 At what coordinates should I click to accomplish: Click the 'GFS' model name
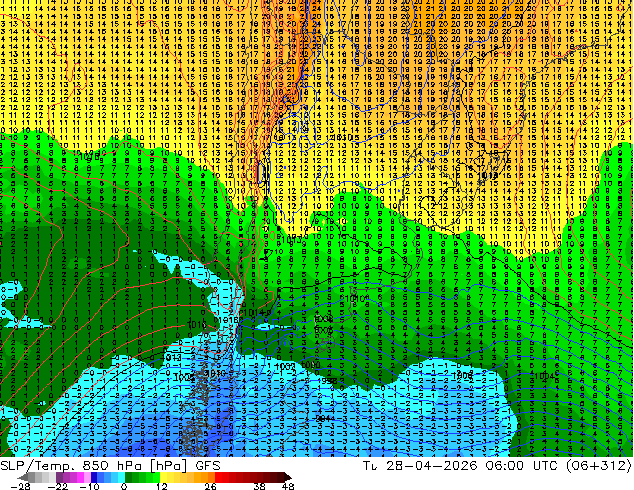tap(208, 466)
